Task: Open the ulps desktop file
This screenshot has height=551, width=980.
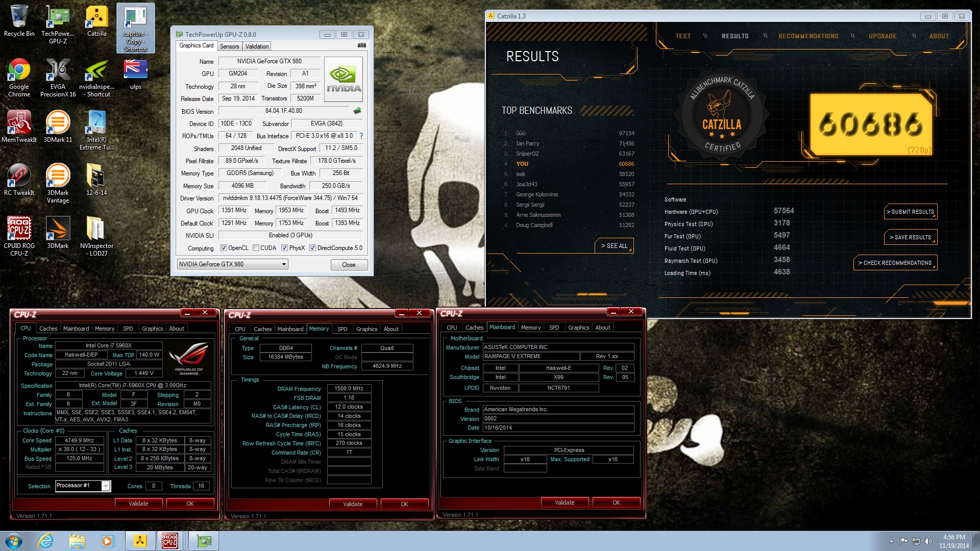Action: point(135,74)
